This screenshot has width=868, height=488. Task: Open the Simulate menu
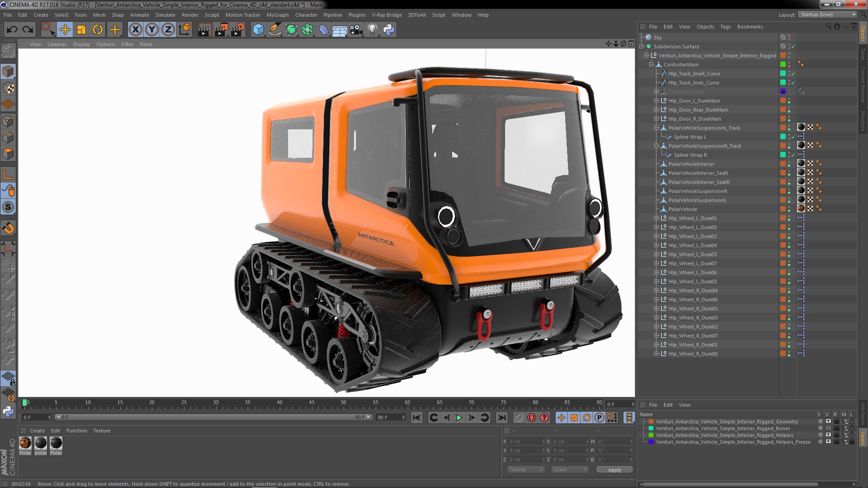coord(165,15)
